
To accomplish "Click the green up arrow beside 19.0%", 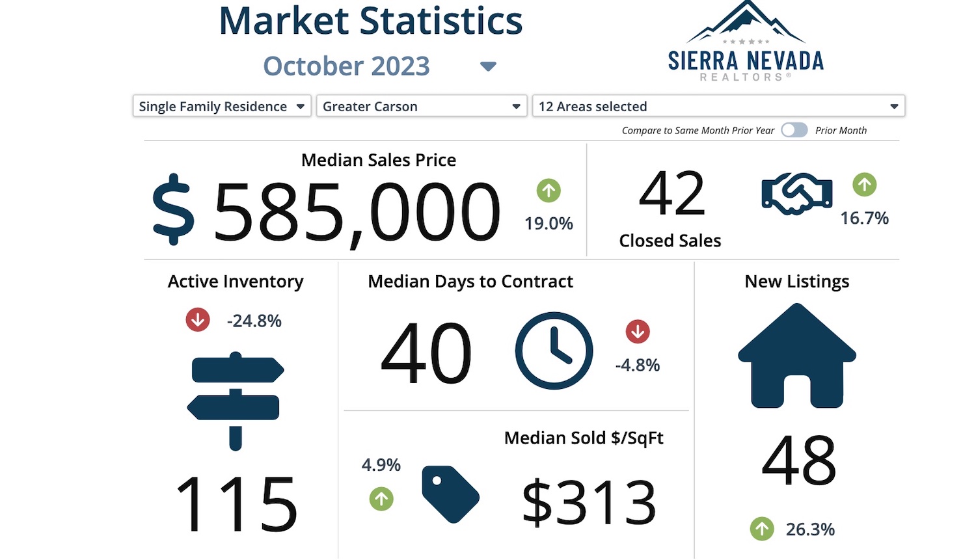I will point(548,190).
